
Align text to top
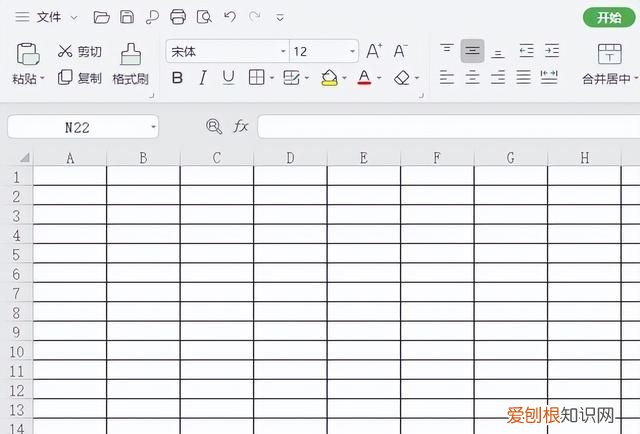point(447,51)
